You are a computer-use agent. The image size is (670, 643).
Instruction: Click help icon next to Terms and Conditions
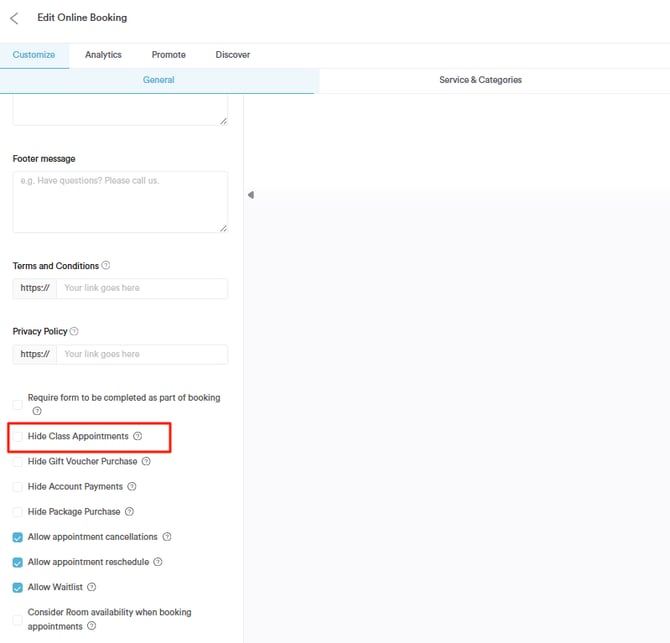coord(106,265)
